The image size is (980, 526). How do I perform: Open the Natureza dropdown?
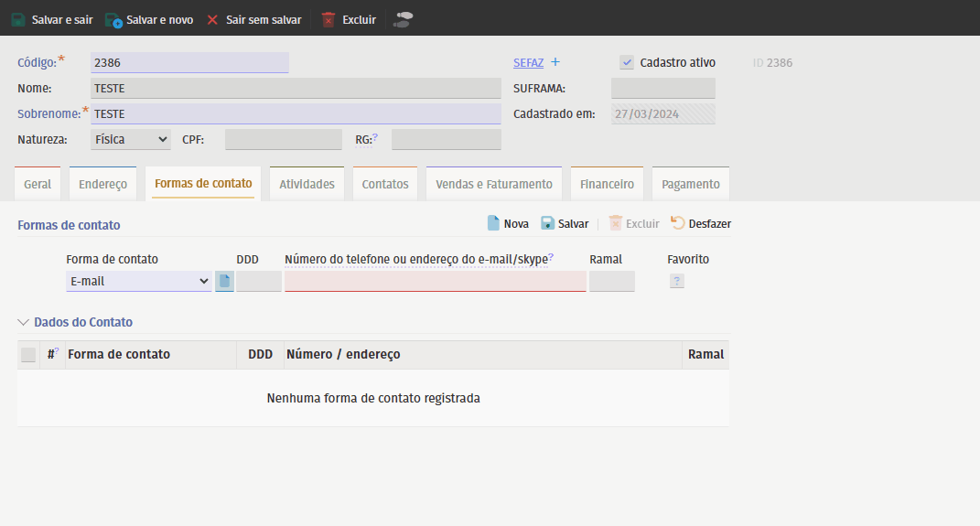[131, 139]
